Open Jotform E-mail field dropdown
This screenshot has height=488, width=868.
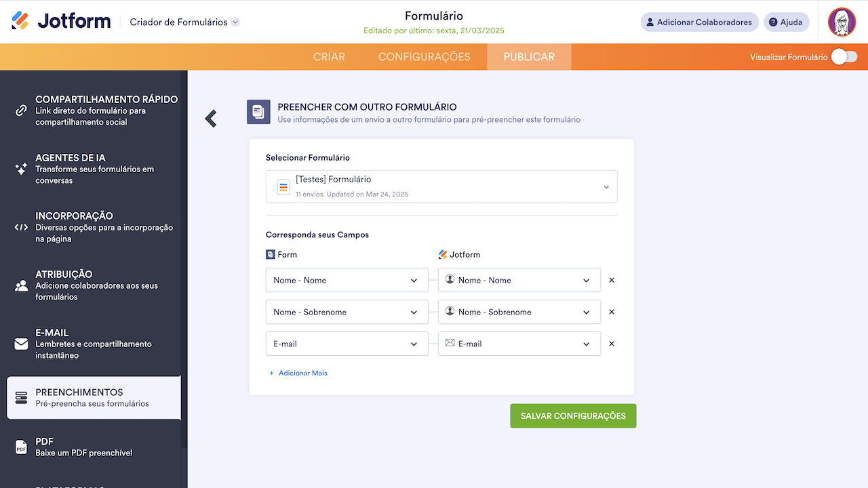click(x=519, y=344)
